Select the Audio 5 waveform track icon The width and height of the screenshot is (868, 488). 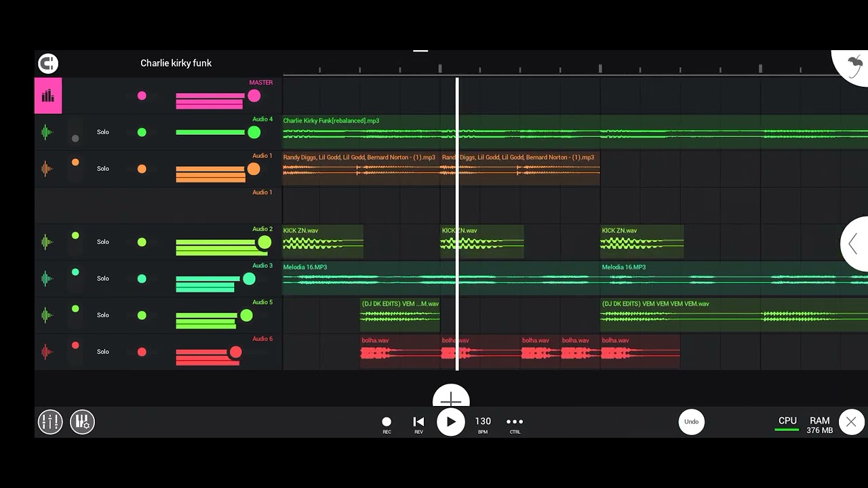pyautogui.click(x=47, y=315)
